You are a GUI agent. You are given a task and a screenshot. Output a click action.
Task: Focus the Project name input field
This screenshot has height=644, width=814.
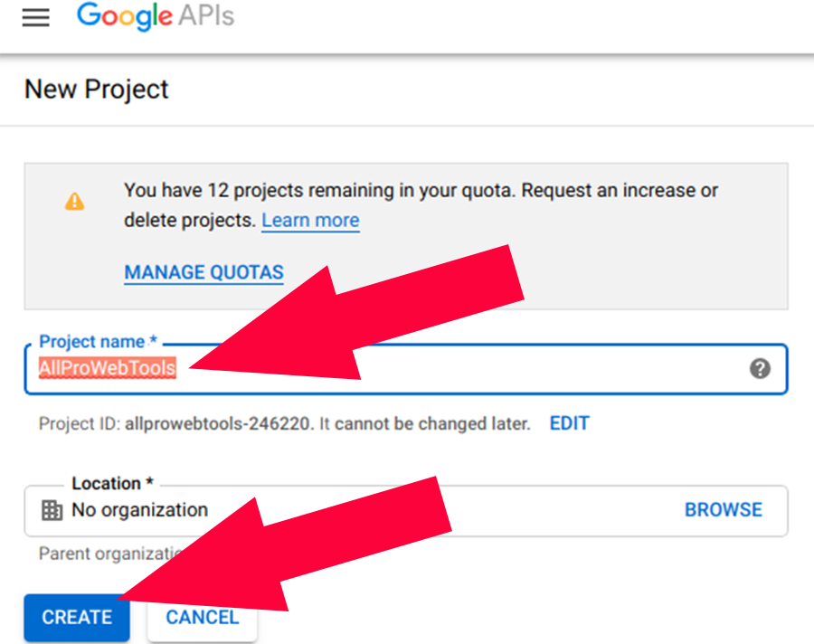[x=406, y=369]
